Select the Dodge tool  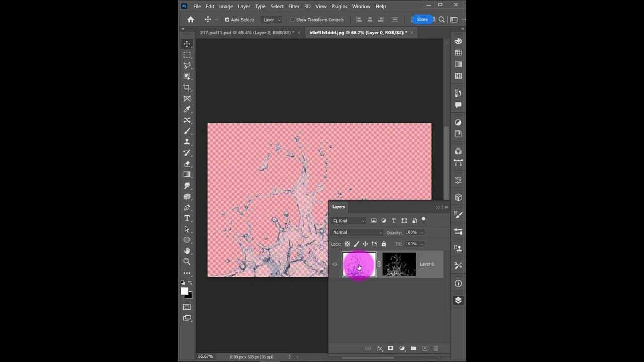[187, 197]
